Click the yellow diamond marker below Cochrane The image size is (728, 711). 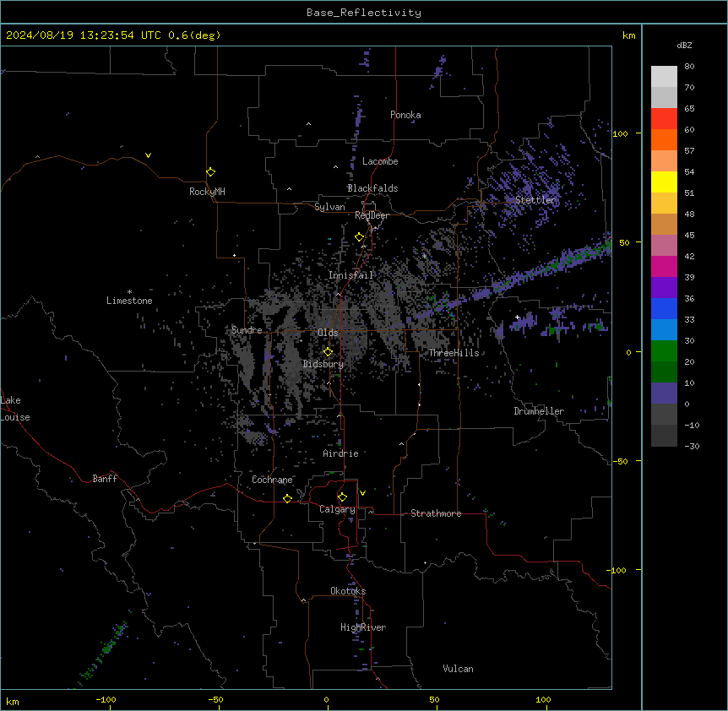[x=287, y=498]
